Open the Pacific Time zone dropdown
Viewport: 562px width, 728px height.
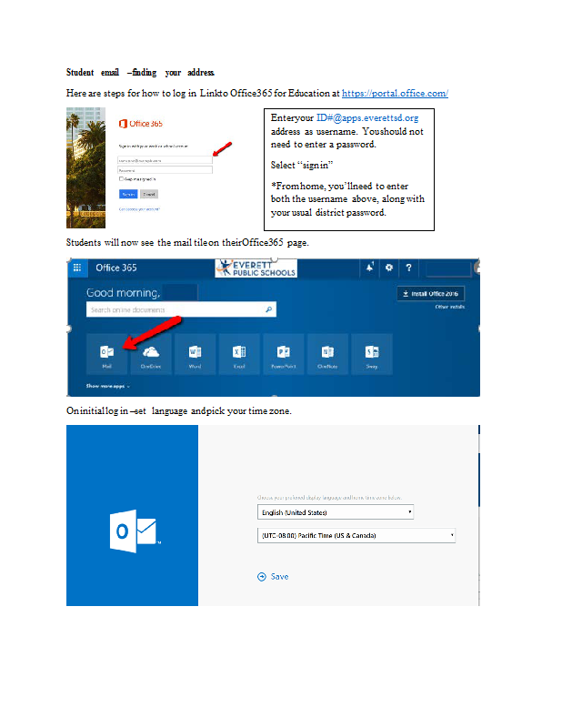click(x=356, y=535)
